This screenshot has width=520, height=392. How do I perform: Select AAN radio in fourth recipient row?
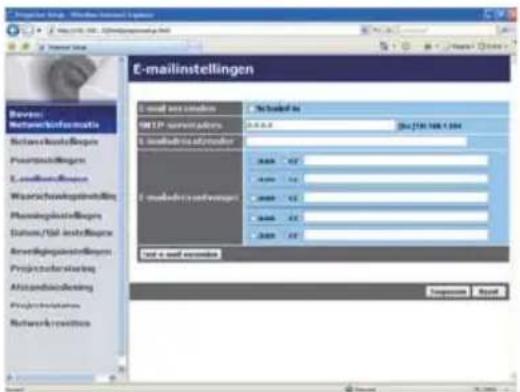253,219
